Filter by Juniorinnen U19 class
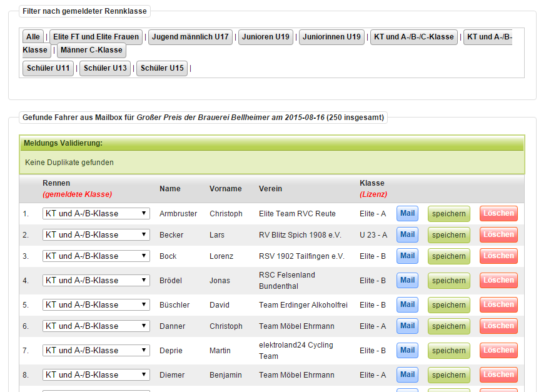Image resolution: width=546 pixels, height=392 pixels. point(331,37)
